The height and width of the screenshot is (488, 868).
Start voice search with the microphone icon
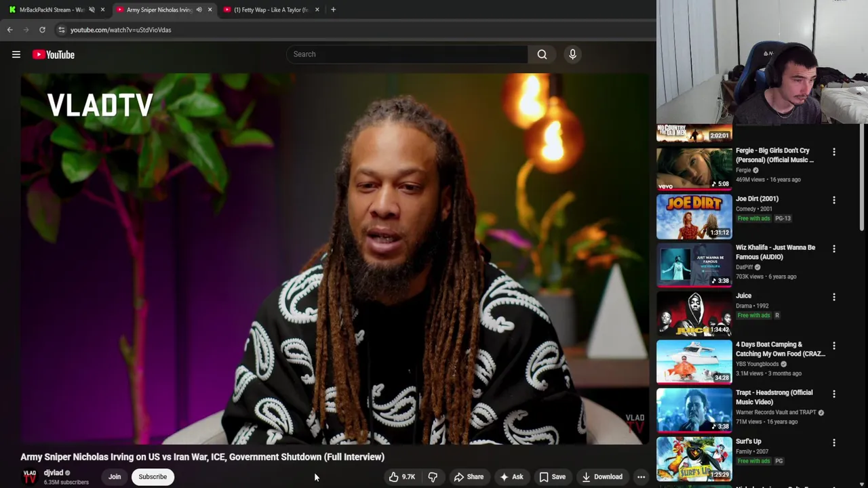(572, 54)
